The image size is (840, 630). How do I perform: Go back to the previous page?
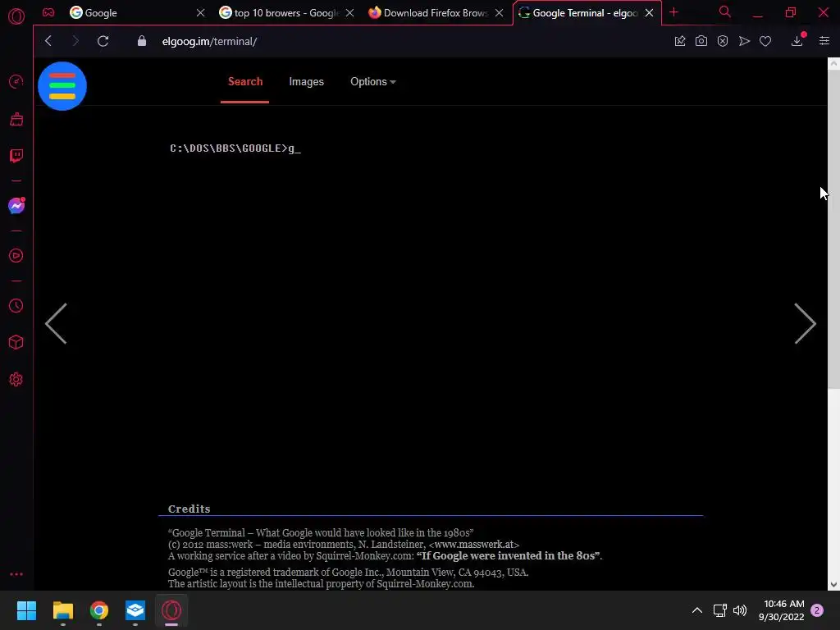pyautogui.click(x=48, y=41)
